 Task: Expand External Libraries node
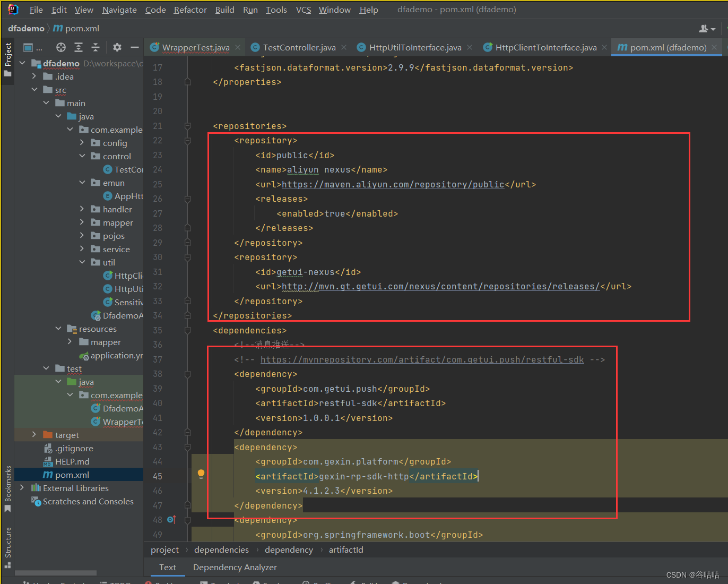(x=22, y=488)
